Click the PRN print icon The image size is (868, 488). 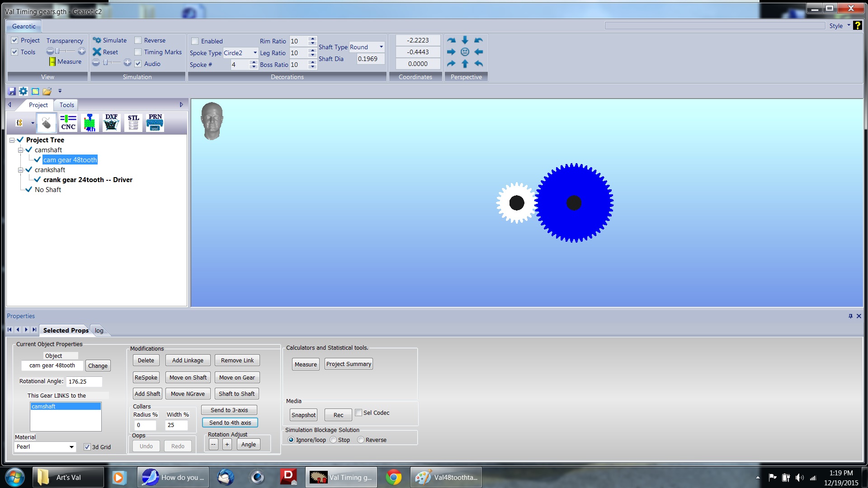[x=155, y=122]
